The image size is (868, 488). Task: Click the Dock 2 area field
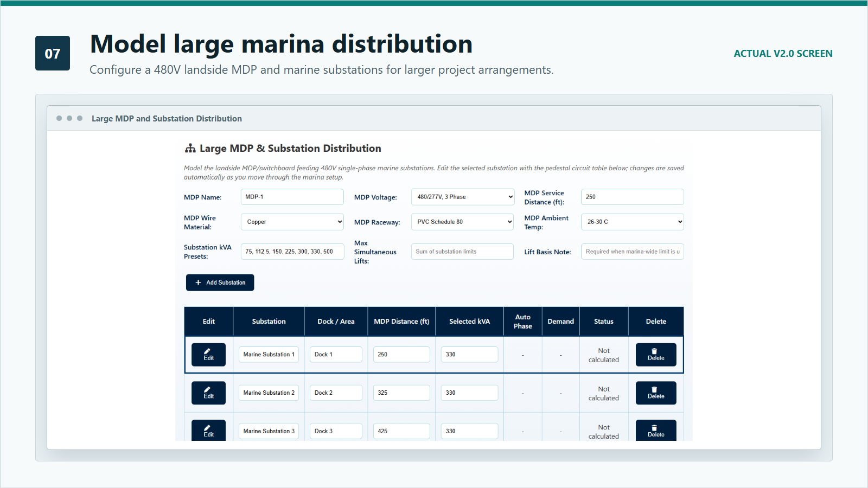(336, 393)
